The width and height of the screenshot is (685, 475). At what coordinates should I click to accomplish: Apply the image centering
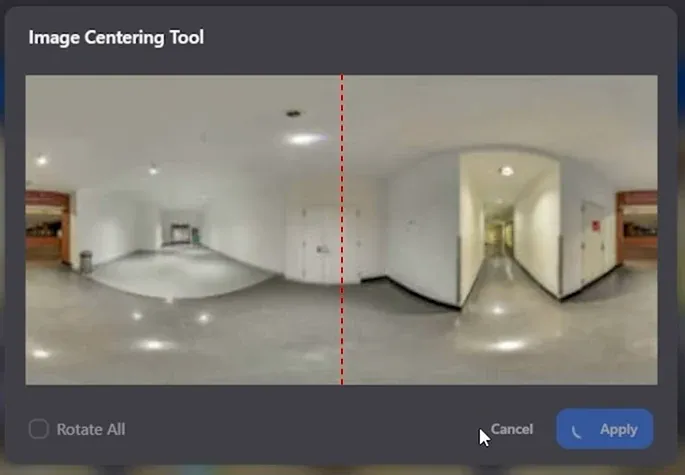point(605,429)
